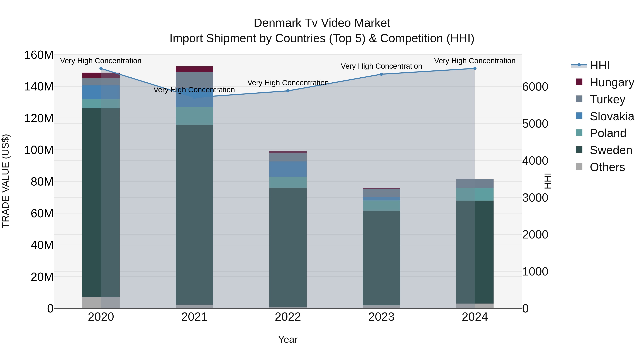Click the Very High Concentration label above 2023

click(x=381, y=66)
